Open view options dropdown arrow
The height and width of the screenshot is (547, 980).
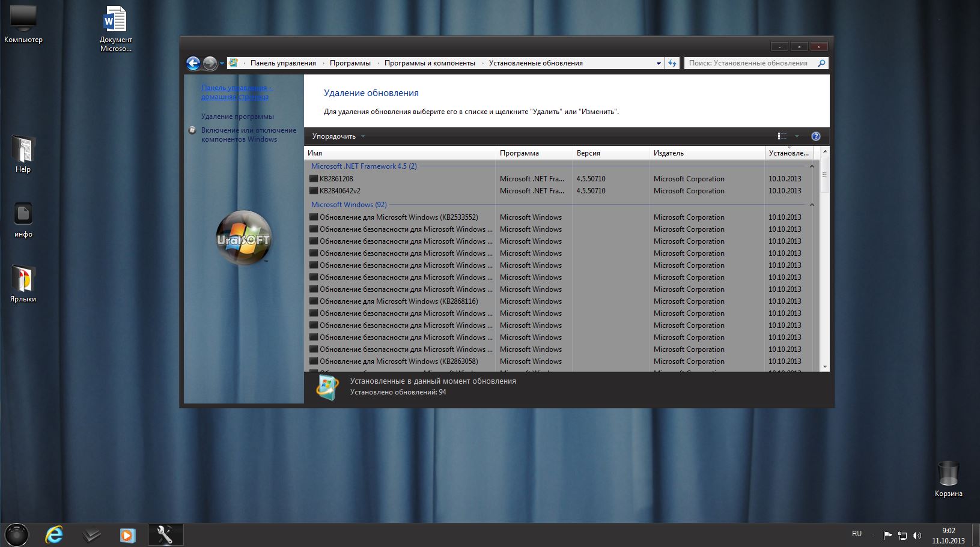pyautogui.click(x=797, y=136)
